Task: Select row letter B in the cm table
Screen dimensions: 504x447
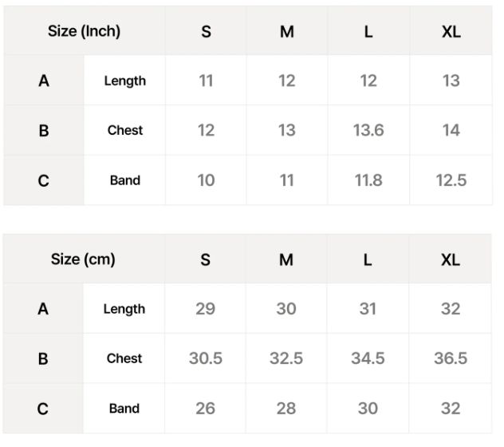Action: pos(43,358)
